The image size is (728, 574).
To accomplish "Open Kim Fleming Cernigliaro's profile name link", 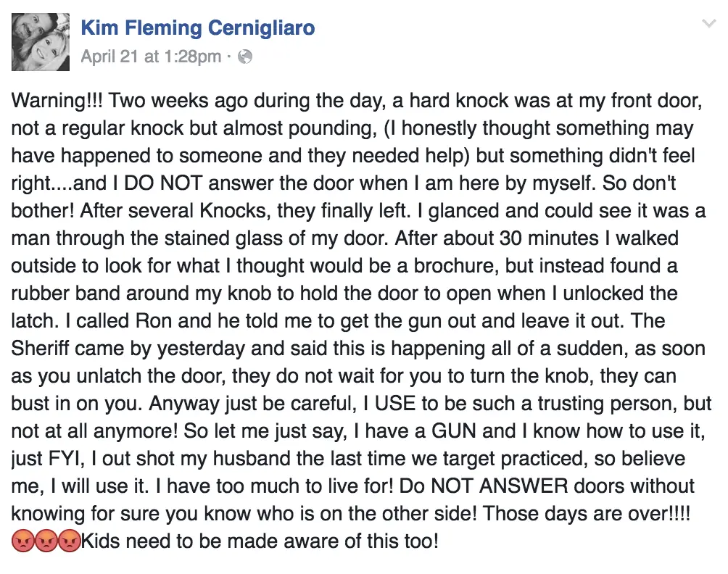I will [198, 28].
